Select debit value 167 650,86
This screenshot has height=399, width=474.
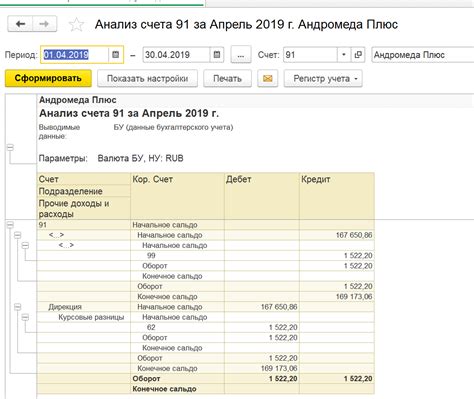262,307
